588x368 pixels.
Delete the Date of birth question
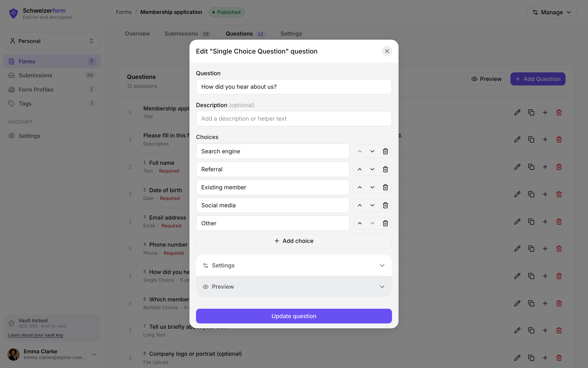coord(559,194)
